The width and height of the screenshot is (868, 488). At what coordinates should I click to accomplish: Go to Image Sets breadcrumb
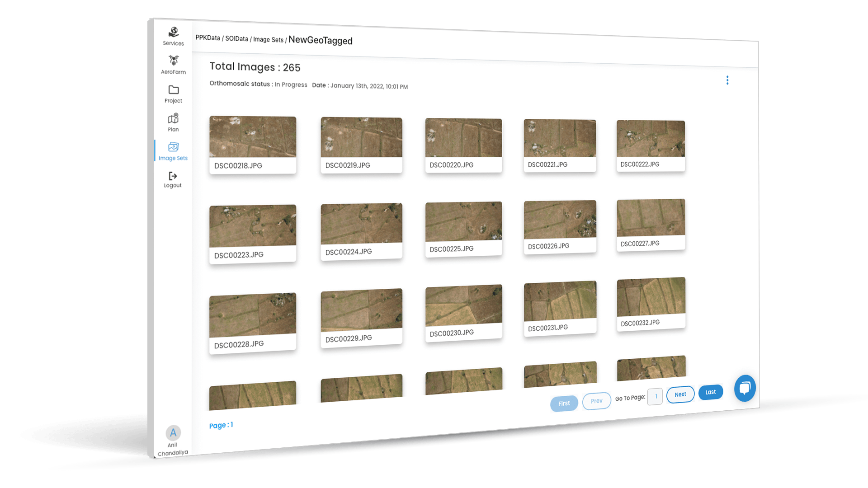click(x=268, y=39)
